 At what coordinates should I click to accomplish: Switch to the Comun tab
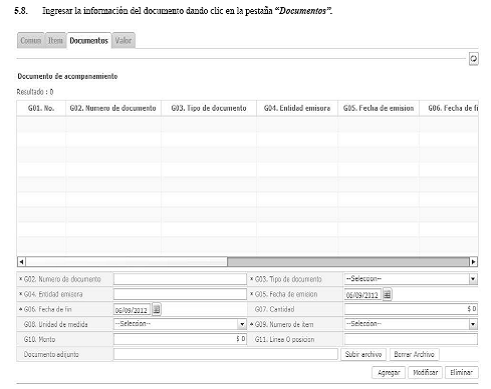[31, 41]
